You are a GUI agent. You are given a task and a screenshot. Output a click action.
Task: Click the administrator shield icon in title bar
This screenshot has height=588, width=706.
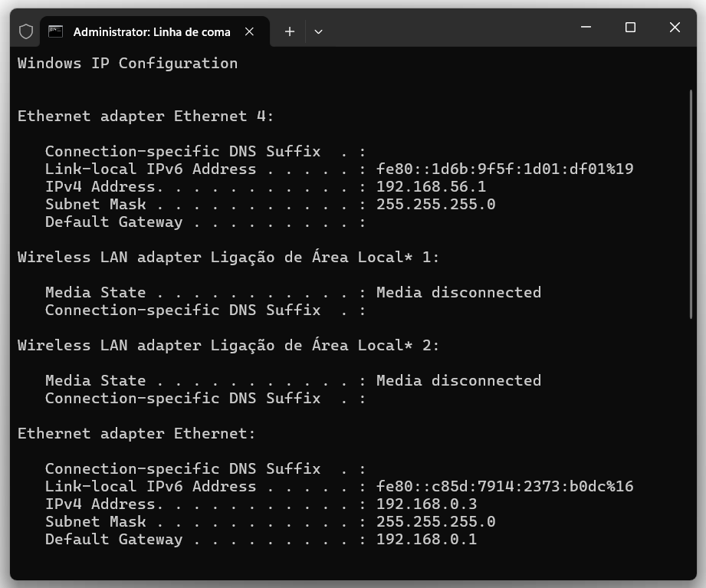26,31
